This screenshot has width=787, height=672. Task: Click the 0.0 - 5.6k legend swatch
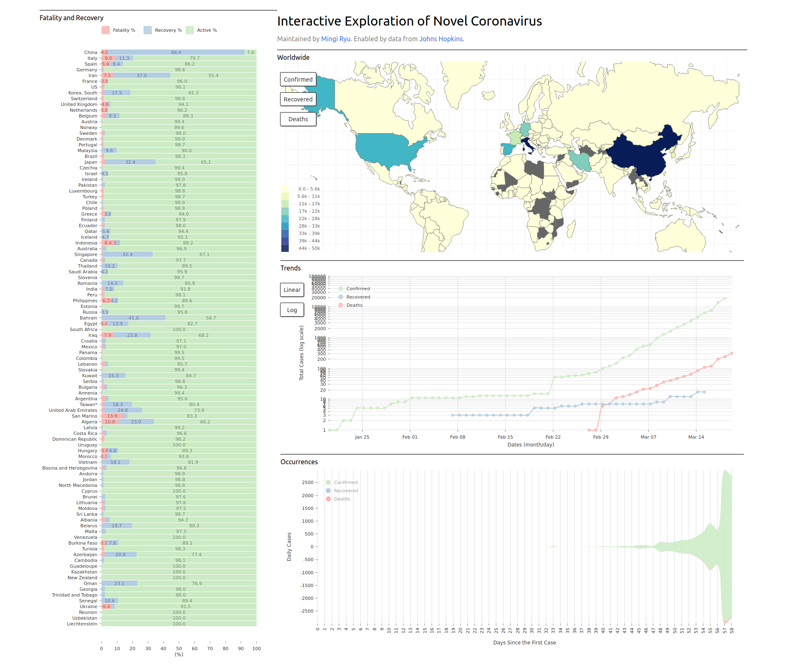point(285,189)
